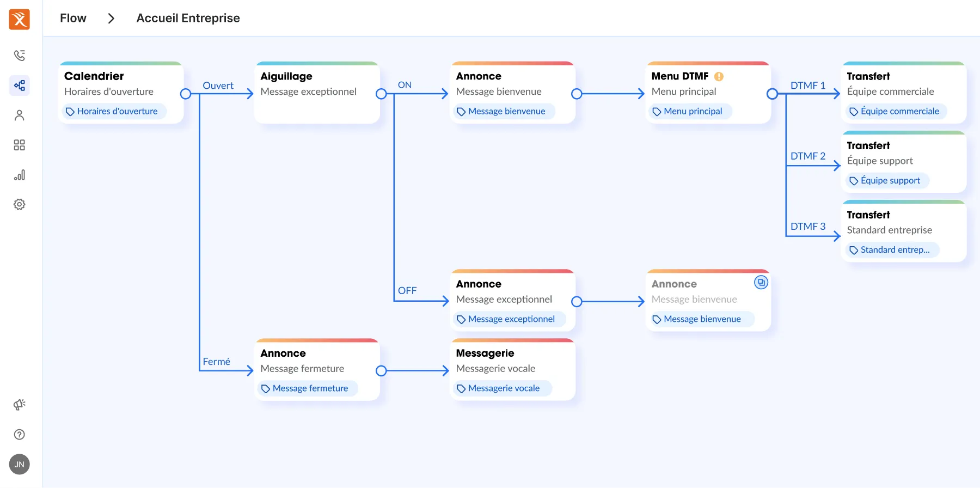This screenshot has width=980, height=488.
Task: Click the Menu DTMF orange warning icon
Action: (x=719, y=77)
